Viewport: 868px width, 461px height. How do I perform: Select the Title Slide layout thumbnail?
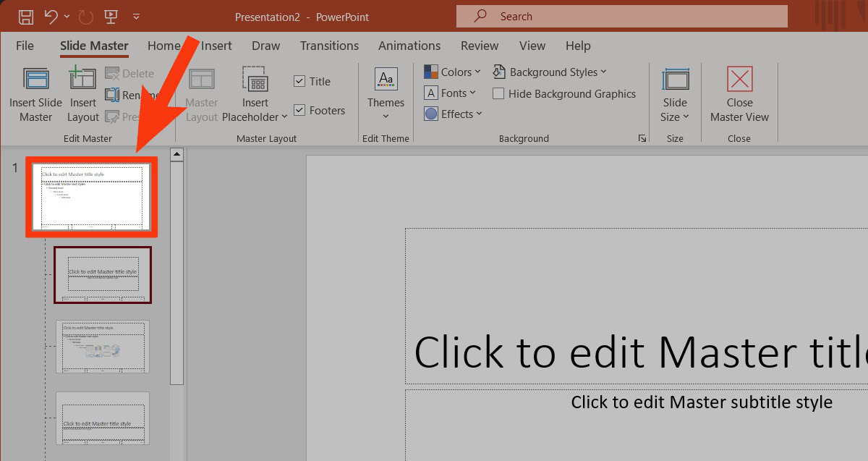pyautogui.click(x=103, y=275)
